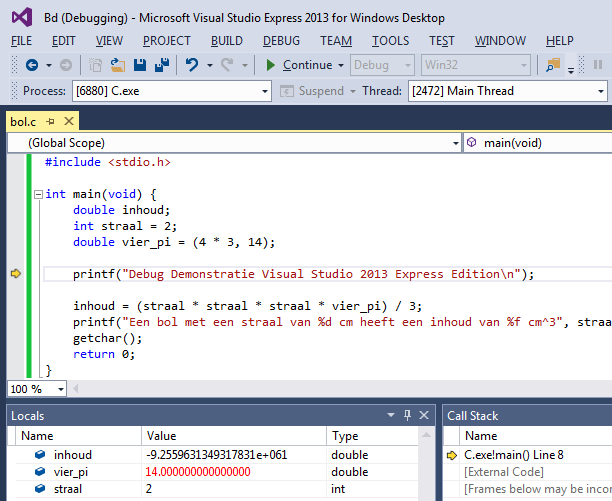Pin the bol.c tab
Viewport: 612px width, 501px height.
51,122
